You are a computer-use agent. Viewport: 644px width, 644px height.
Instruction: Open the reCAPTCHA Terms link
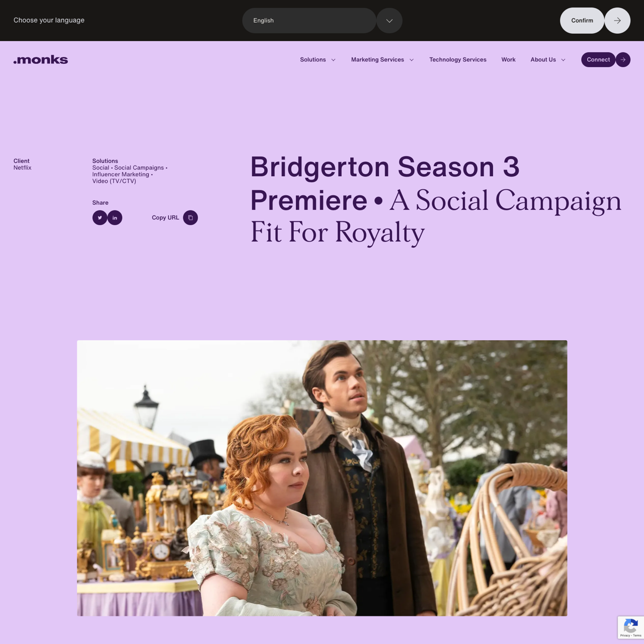(637, 635)
